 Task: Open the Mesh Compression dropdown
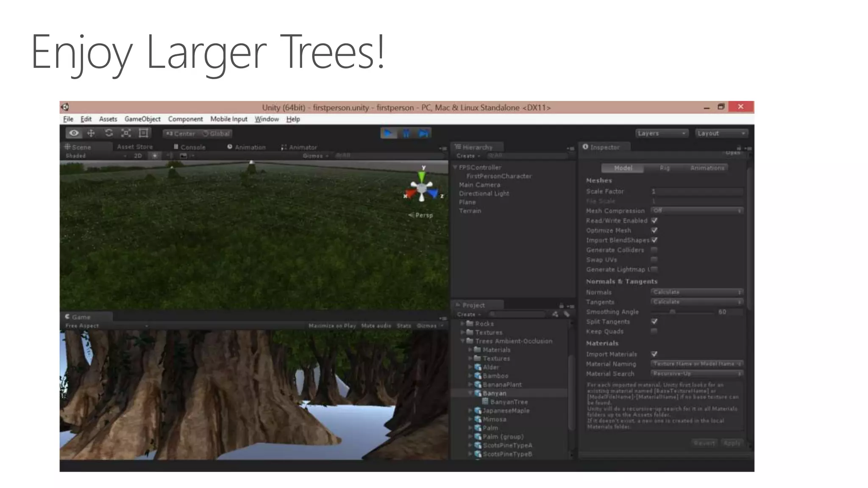click(697, 211)
